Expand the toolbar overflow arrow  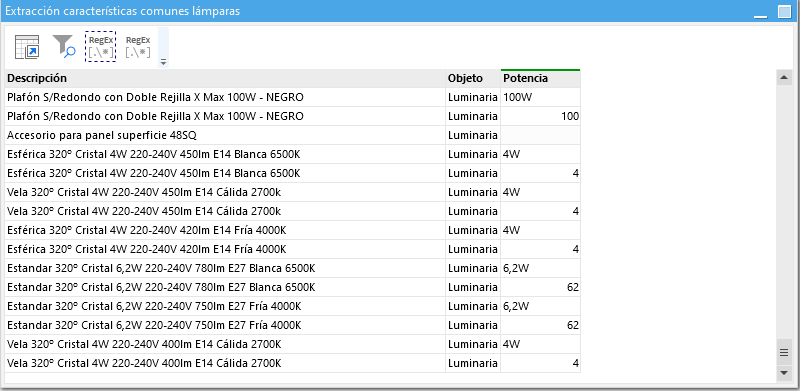(x=163, y=62)
